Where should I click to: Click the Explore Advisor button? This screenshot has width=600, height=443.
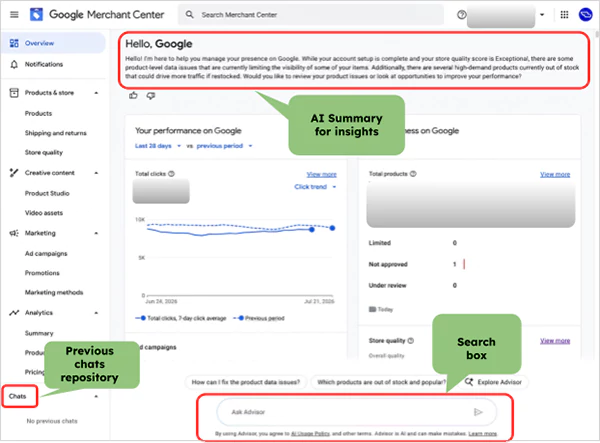(494, 382)
